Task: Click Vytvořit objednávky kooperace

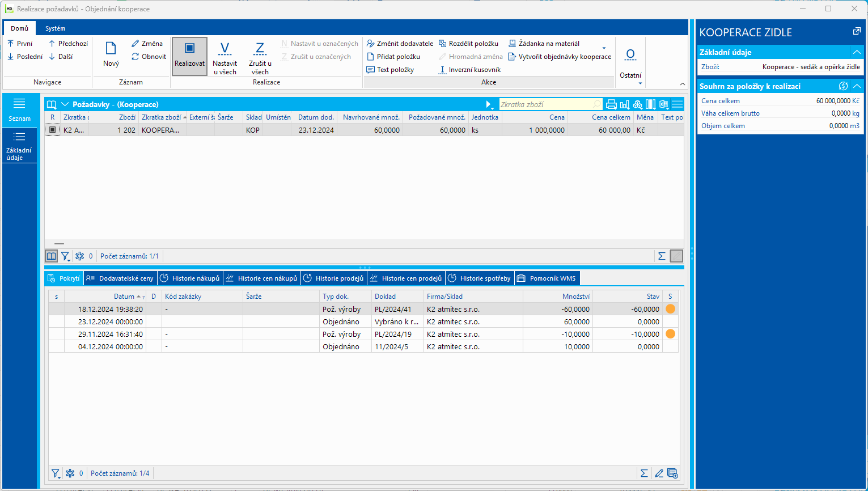Action: point(560,57)
